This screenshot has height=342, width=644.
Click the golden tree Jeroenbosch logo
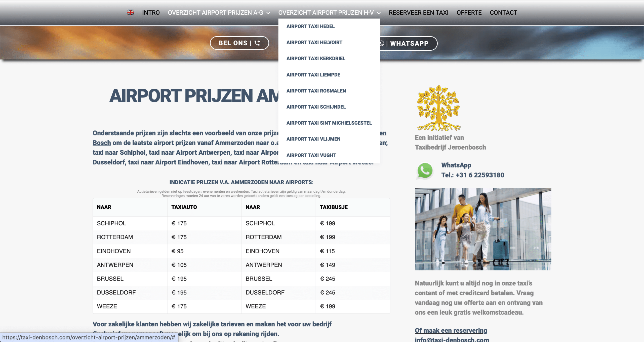tap(438, 108)
